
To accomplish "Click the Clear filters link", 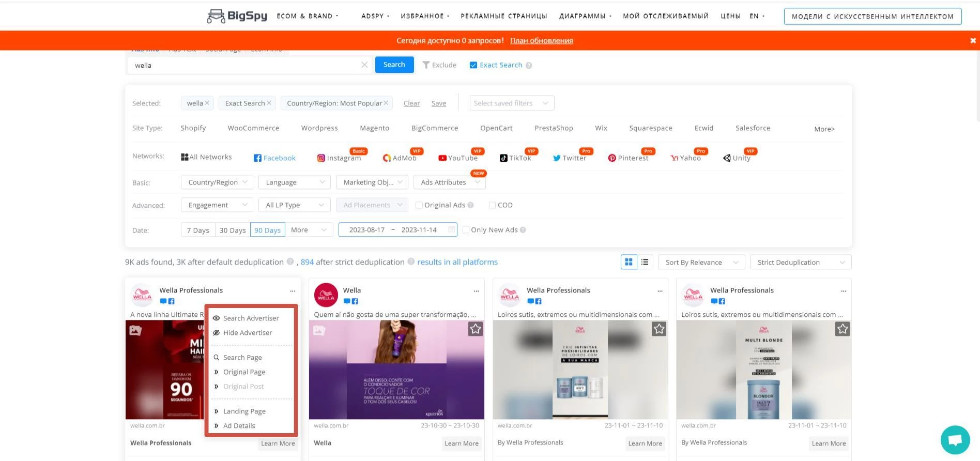I will [x=411, y=103].
